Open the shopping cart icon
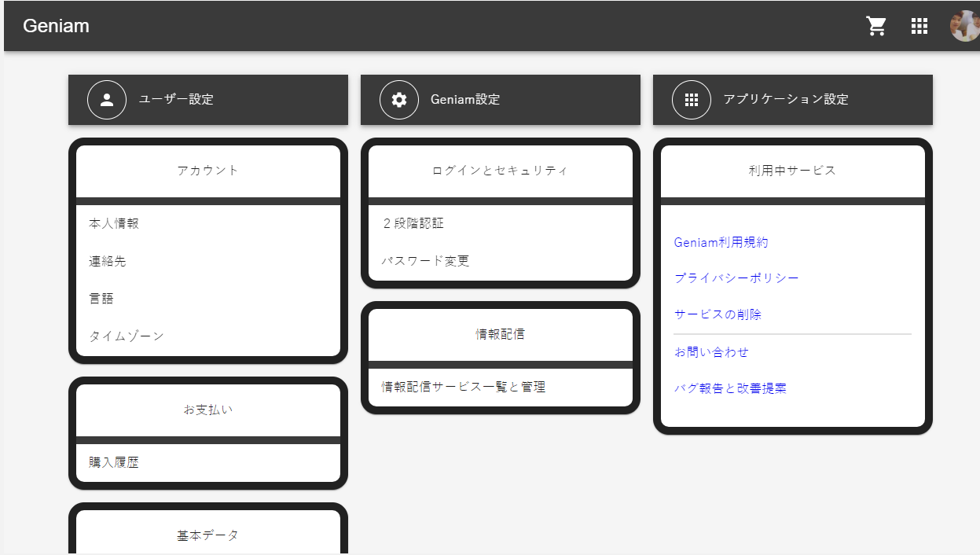The image size is (980, 555). pyautogui.click(x=876, y=26)
